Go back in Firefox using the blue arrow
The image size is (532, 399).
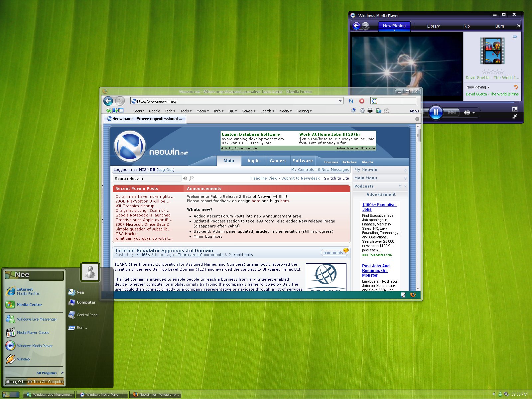pos(108,101)
